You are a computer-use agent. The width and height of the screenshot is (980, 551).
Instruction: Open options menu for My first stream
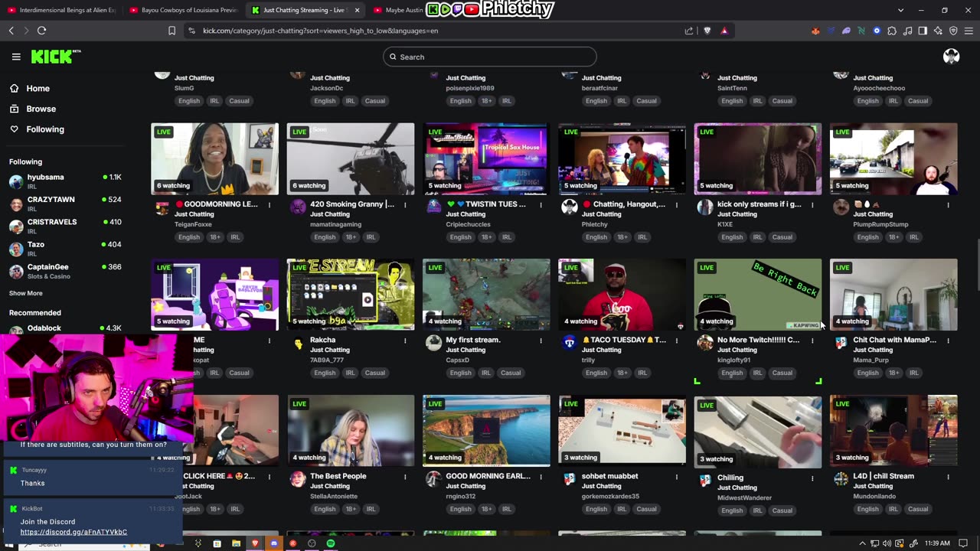[x=541, y=341]
